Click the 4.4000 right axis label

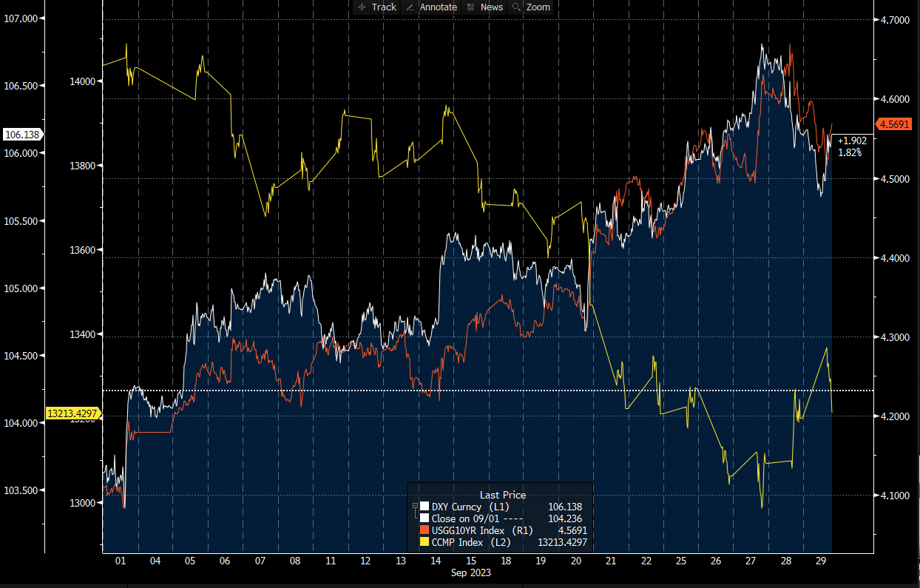(896, 258)
